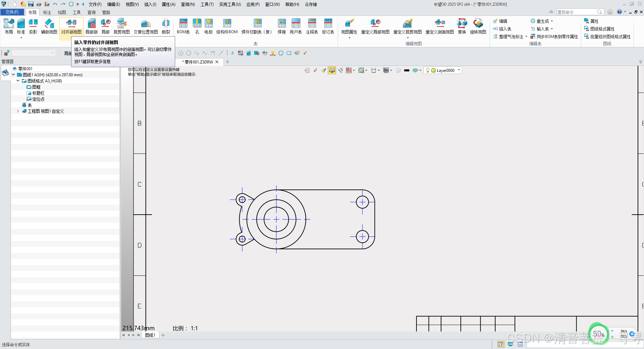Screen dimensions: 644x349
Task: Click the 插入表 button
Action: click(502, 29)
